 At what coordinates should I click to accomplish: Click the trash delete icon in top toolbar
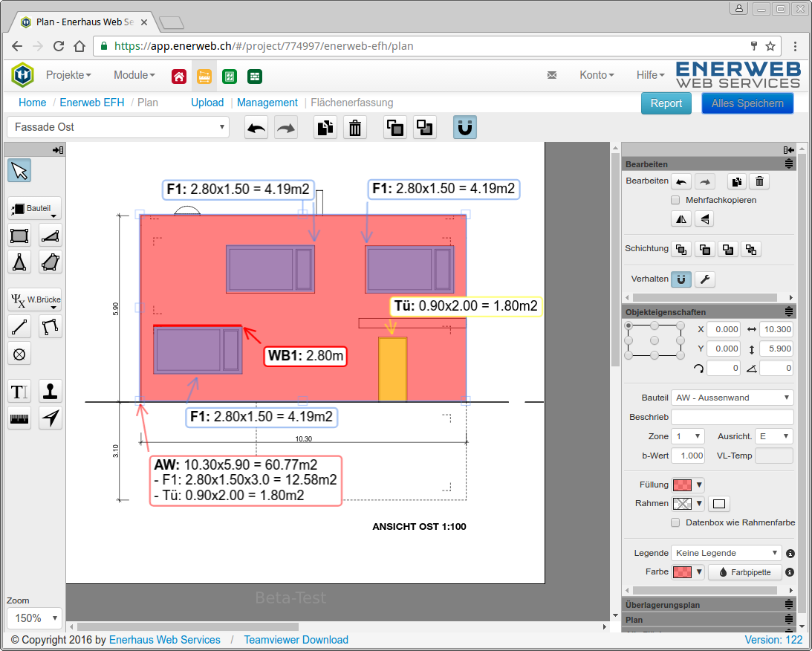(356, 128)
